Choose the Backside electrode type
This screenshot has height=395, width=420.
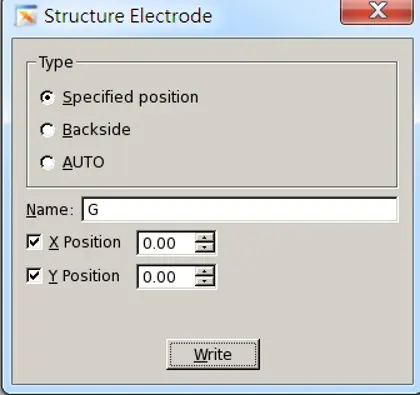pyautogui.click(x=47, y=130)
